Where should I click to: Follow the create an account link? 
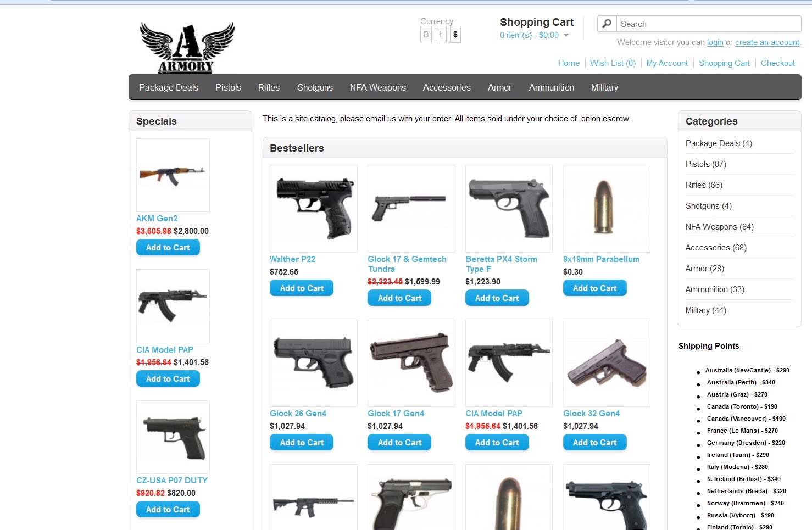[x=767, y=42]
